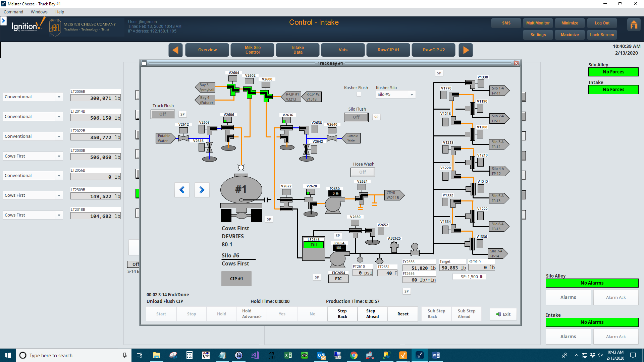The width and height of the screenshot is (644, 362).
Task: Open the Command menu
Action: coord(13,12)
